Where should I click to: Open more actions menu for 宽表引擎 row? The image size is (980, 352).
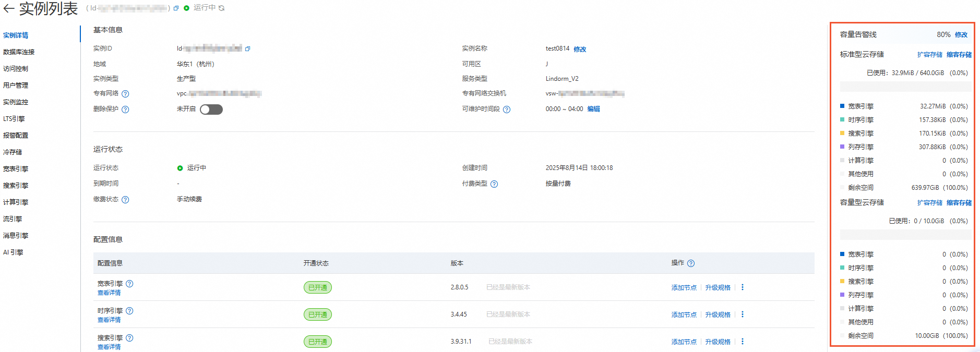click(743, 287)
